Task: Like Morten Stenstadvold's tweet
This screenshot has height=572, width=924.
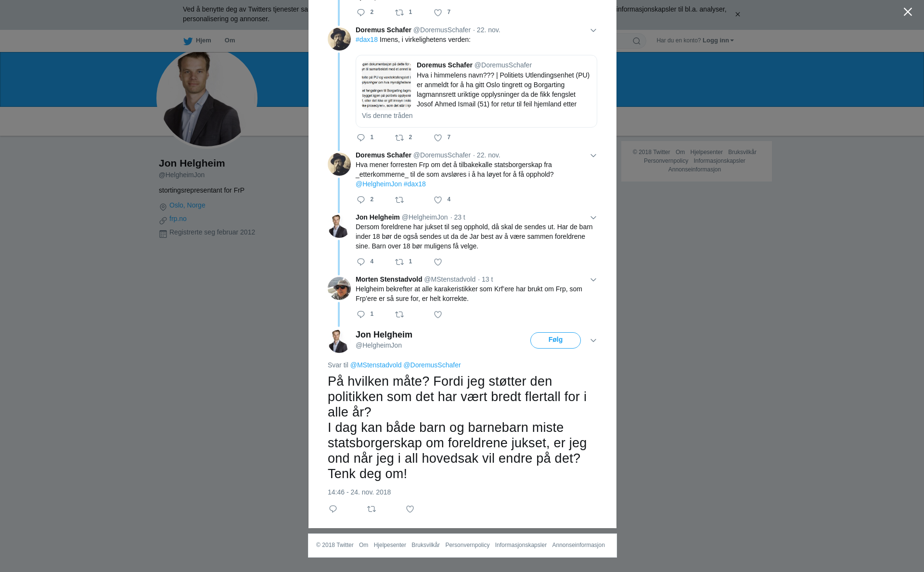Action: [x=438, y=314]
